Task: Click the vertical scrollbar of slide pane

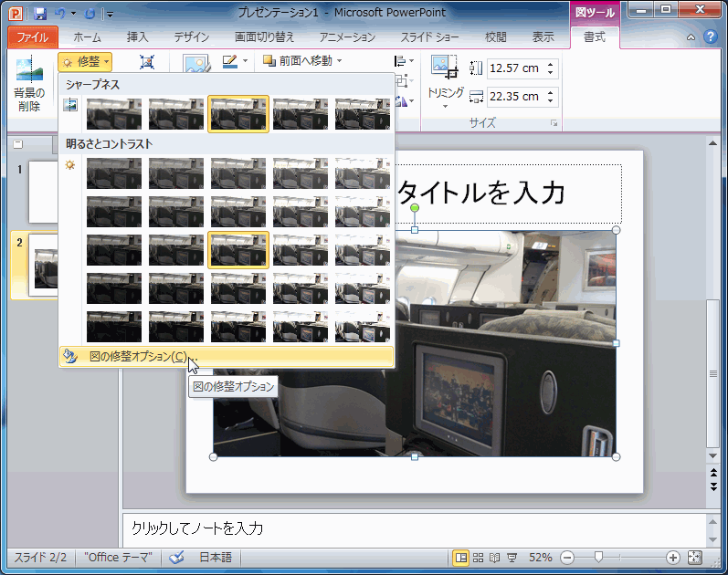Action: pyautogui.click(x=713, y=373)
